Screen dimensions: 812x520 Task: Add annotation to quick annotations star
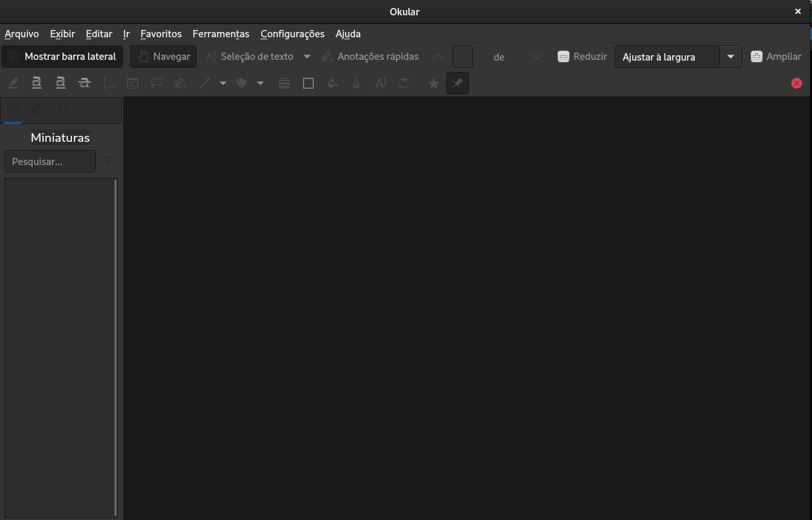pos(434,83)
